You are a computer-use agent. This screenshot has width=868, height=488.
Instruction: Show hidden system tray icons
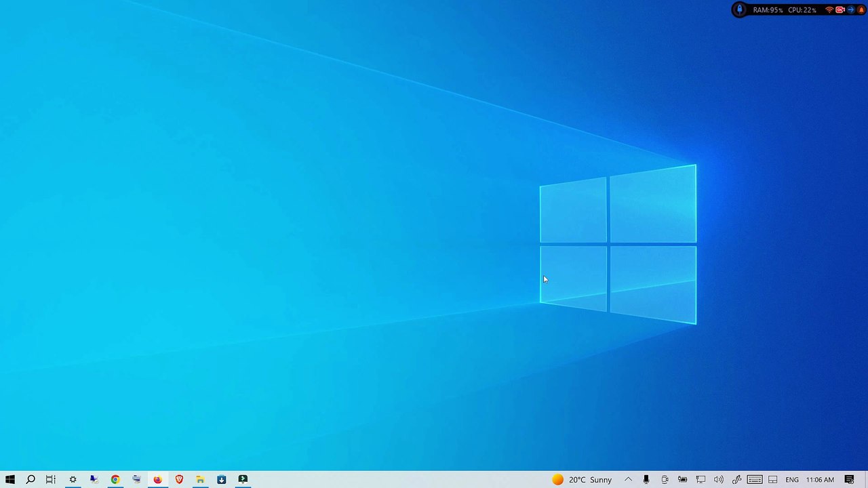click(628, 480)
